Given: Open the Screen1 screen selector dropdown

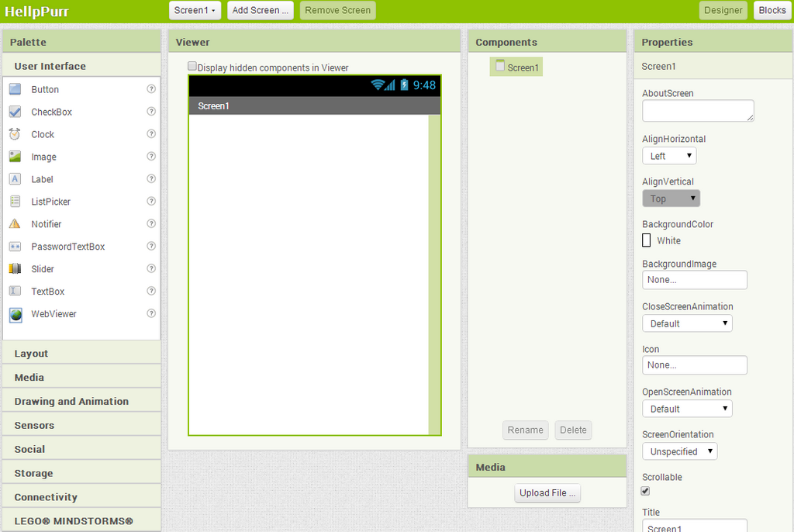Looking at the screenshot, I should 195,10.
